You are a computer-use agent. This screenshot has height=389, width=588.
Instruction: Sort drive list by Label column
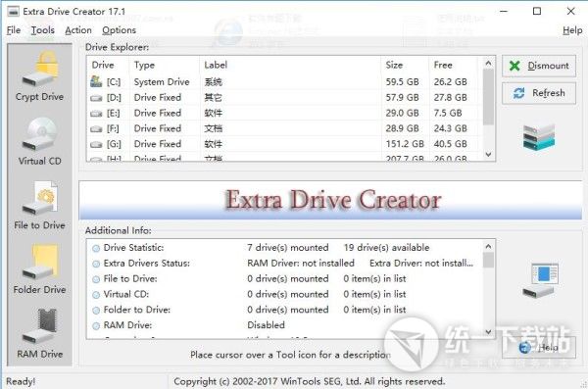[290, 65]
